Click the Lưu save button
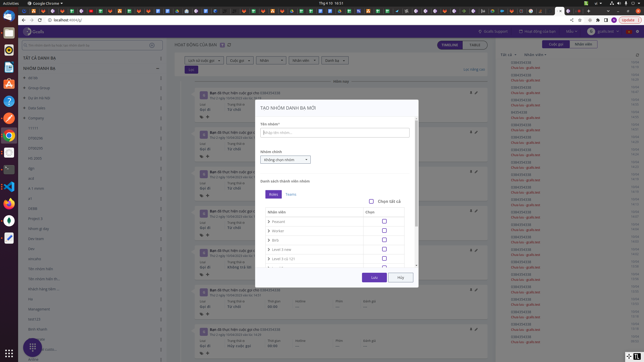This screenshot has height=362, width=644. [374, 278]
